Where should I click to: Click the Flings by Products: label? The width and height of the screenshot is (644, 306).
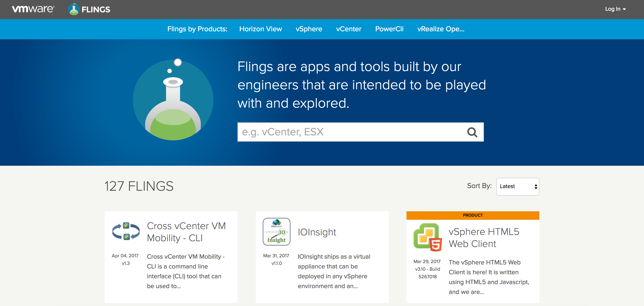tap(197, 29)
